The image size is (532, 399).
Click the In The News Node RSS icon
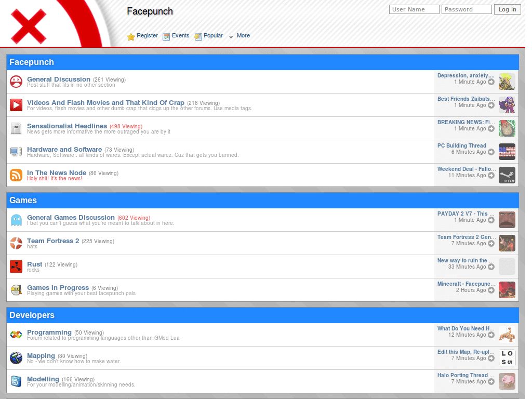pyautogui.click(x=16, y=175)
